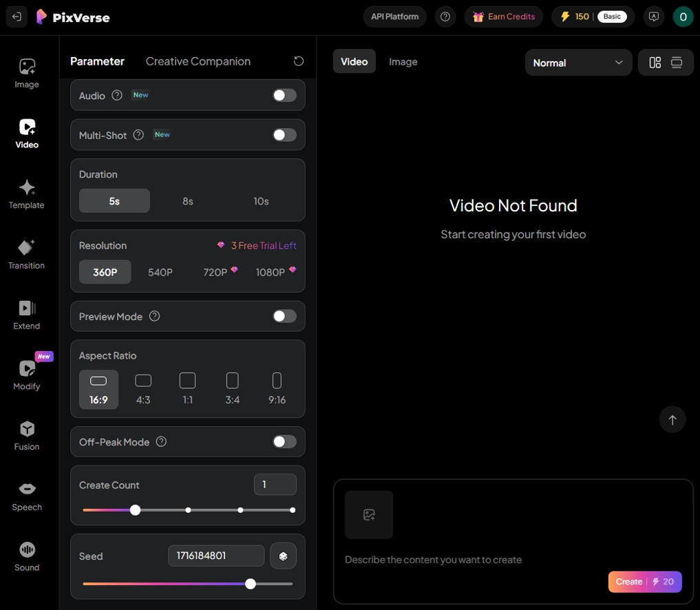
Task: Open the API Platform link
Action: click(x=394, y=17)
